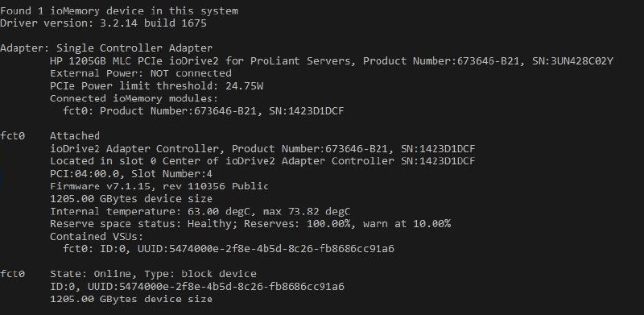Click "Connected ioMemory modules" text

134,98
